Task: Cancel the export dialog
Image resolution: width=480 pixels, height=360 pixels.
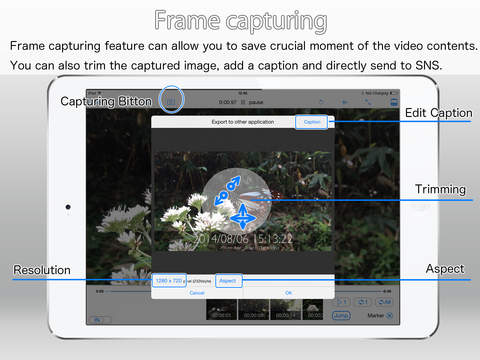Action: (197, 293)
